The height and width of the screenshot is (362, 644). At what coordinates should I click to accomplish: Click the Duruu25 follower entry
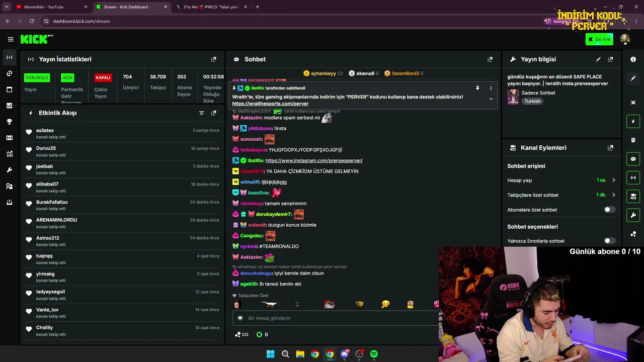tap(122, 151)
